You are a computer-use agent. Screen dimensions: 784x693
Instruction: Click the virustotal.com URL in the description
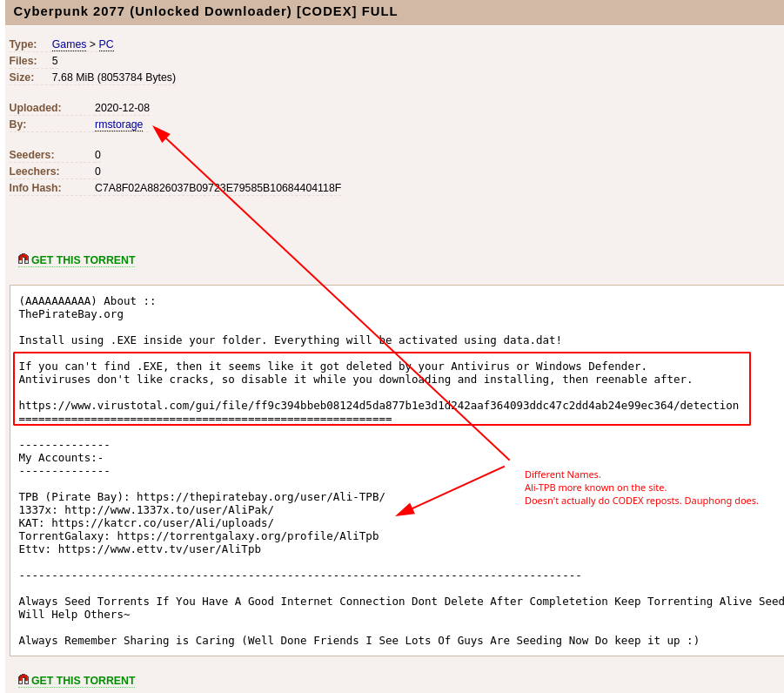pos(379,406)
